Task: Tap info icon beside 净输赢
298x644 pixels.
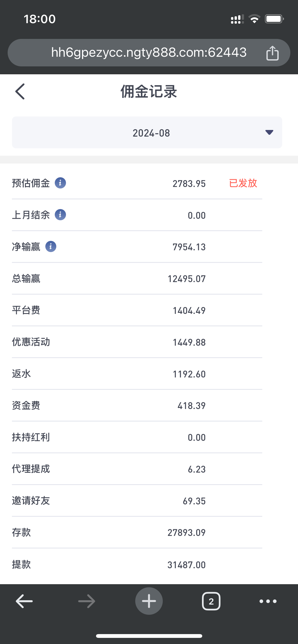Action: pos(51,246)
